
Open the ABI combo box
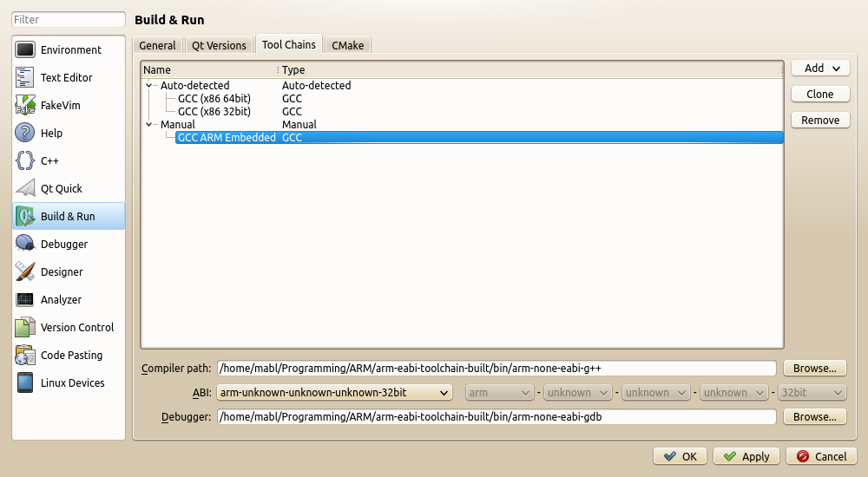click(334, 392)
